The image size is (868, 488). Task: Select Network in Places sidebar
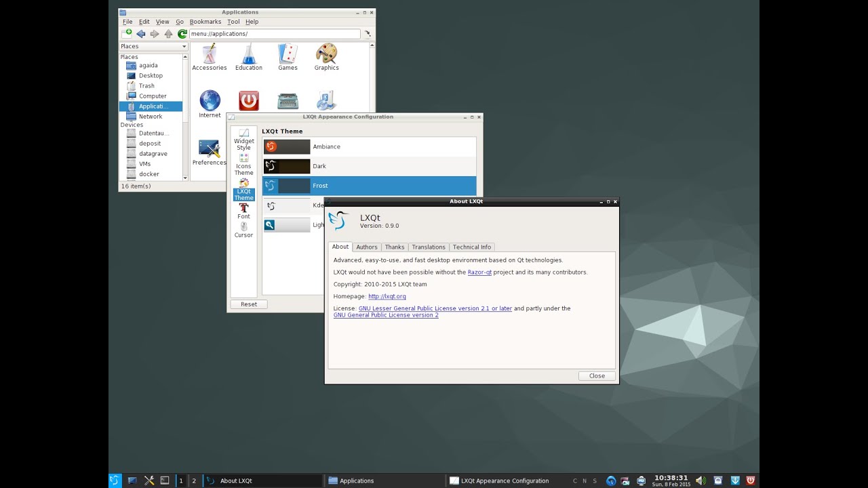point(151,117)
